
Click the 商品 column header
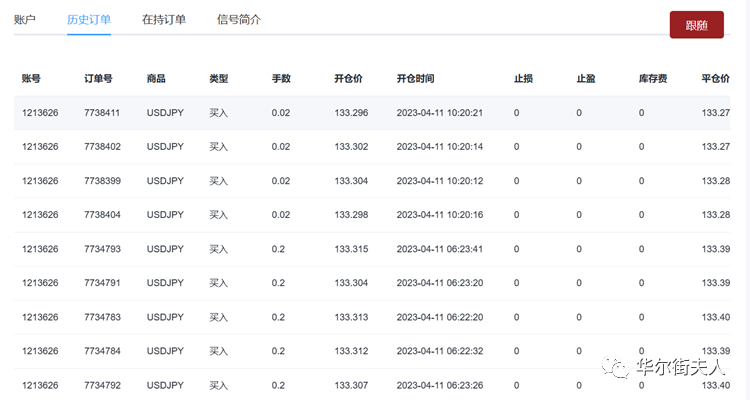(156, 78)
